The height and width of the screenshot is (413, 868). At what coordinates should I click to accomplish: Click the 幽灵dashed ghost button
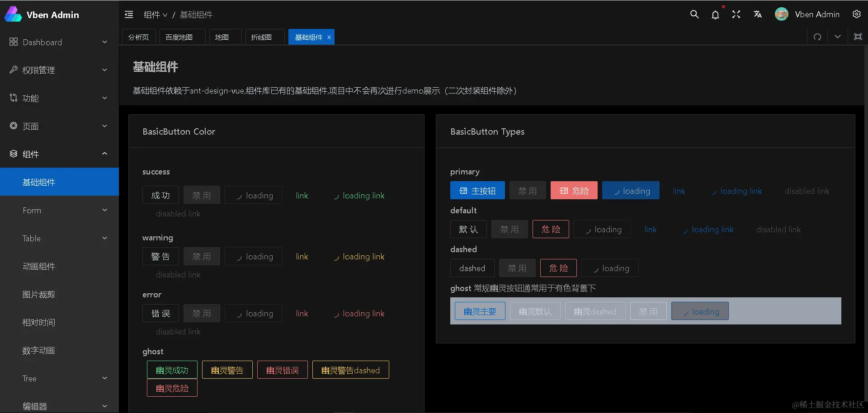point(595,311)
